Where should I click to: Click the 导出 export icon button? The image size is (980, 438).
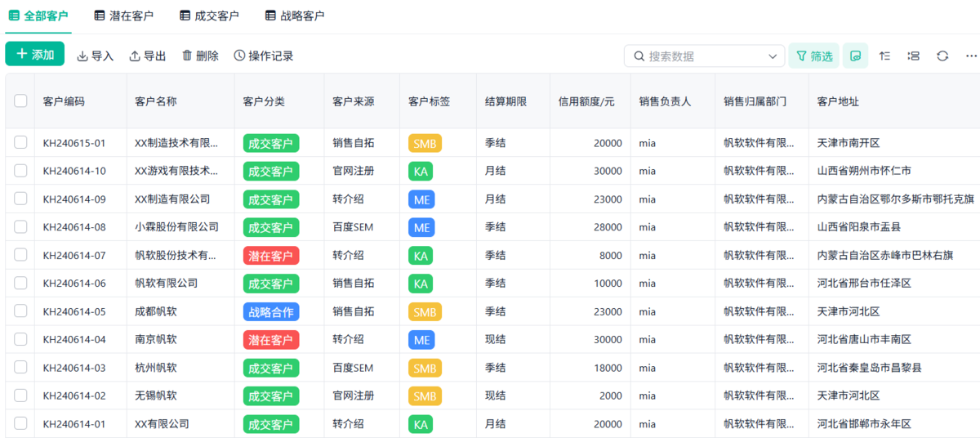click(x=148, y=56)
